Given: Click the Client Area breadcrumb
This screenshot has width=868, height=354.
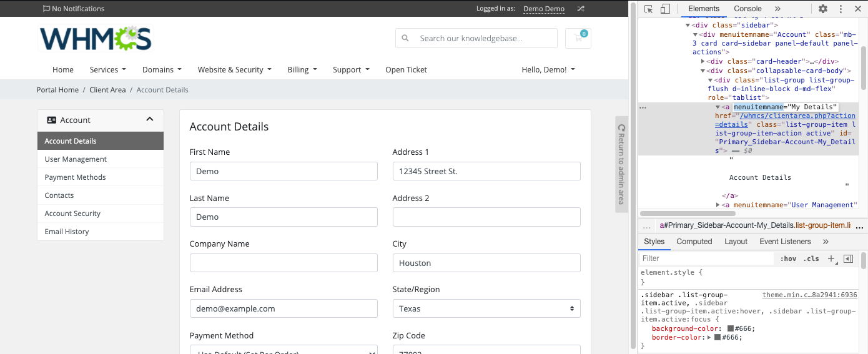Looking at the screenshot, I should point(107,90).
